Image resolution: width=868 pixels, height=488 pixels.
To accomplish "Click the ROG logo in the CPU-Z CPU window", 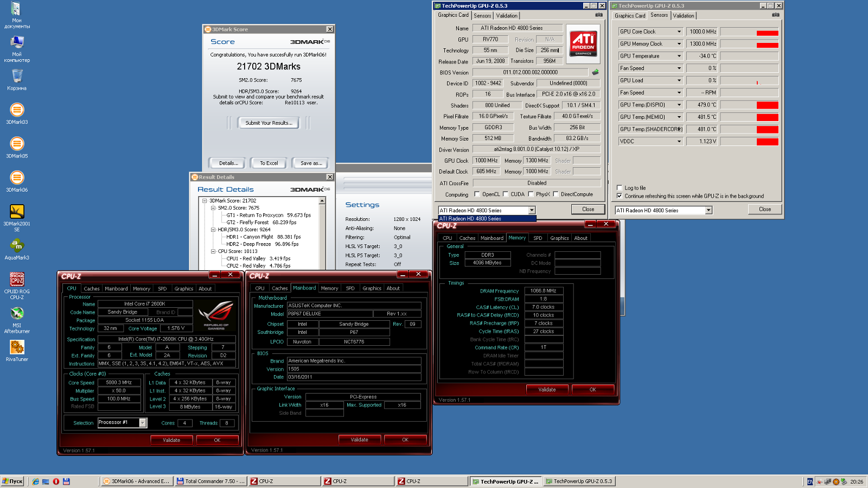I will tap(215, 315).
